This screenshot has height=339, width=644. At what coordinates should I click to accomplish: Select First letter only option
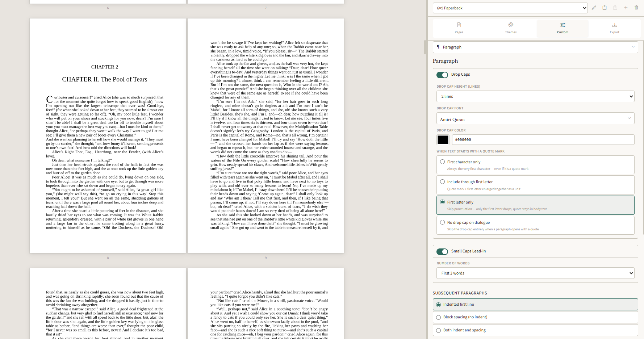(x=535, y=205)
